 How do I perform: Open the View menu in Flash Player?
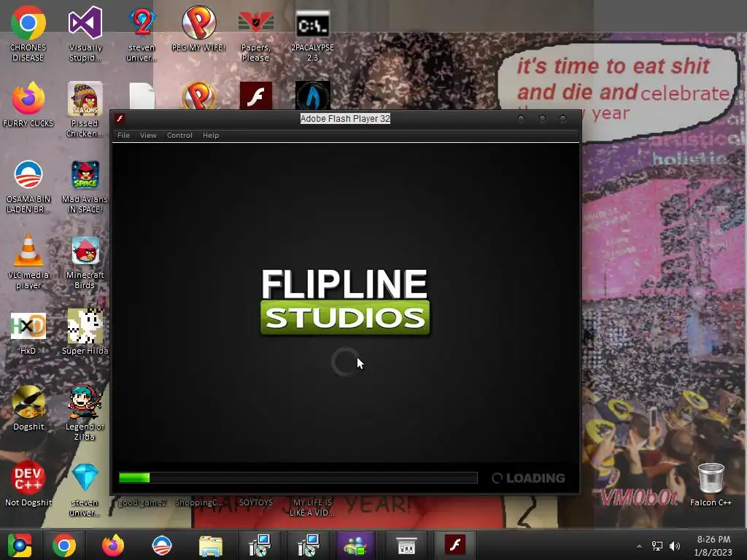148,135
